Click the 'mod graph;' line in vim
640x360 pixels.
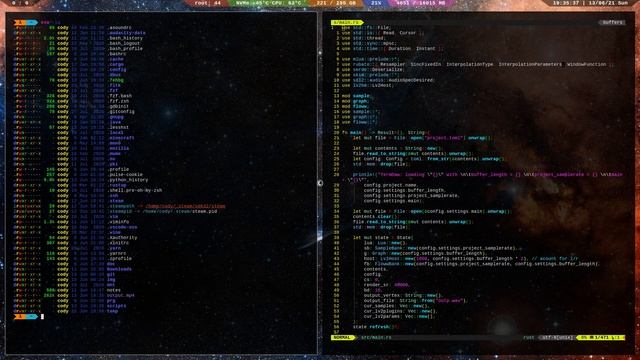tap(355, 101)
